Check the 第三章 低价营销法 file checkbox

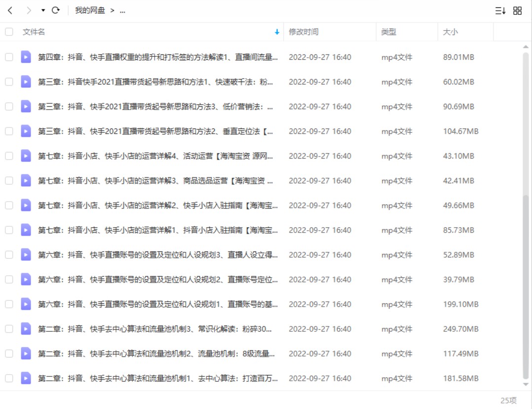coord(9,107)
